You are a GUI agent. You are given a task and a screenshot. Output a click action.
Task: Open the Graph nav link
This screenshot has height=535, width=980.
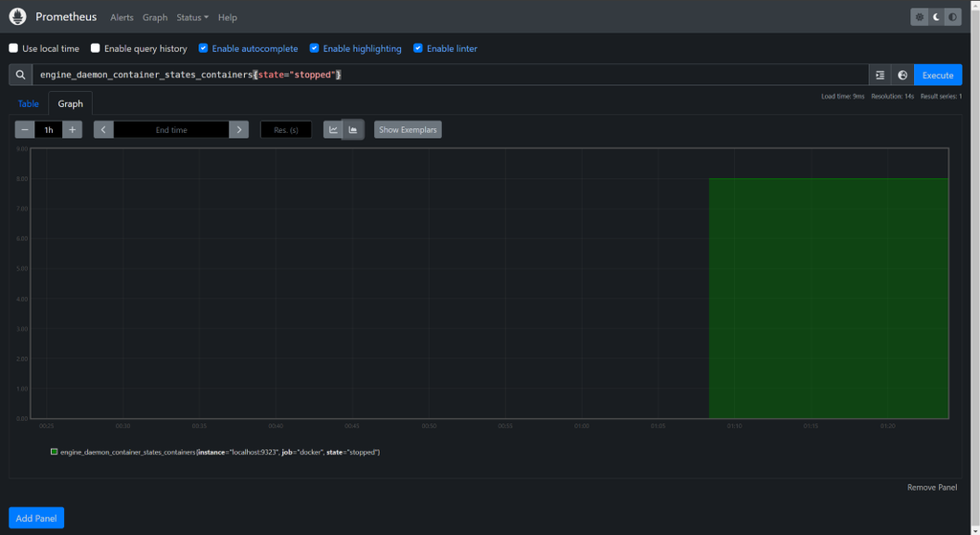tap(155, 17)
